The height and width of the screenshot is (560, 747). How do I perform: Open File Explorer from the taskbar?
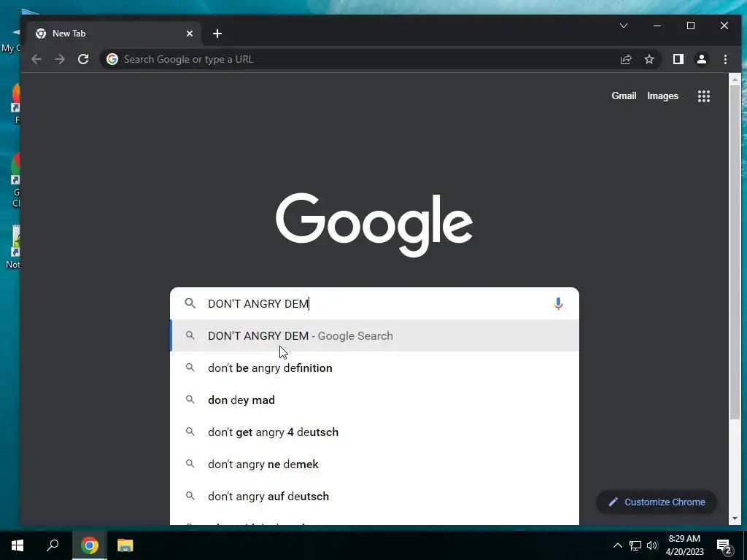click(125, 545)
